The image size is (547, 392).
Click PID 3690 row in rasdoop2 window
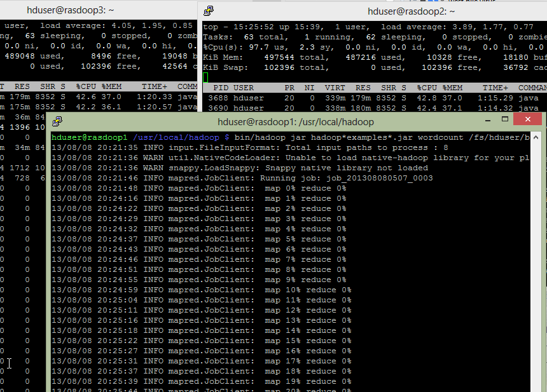pyautogui.click(x=375, y=109)
